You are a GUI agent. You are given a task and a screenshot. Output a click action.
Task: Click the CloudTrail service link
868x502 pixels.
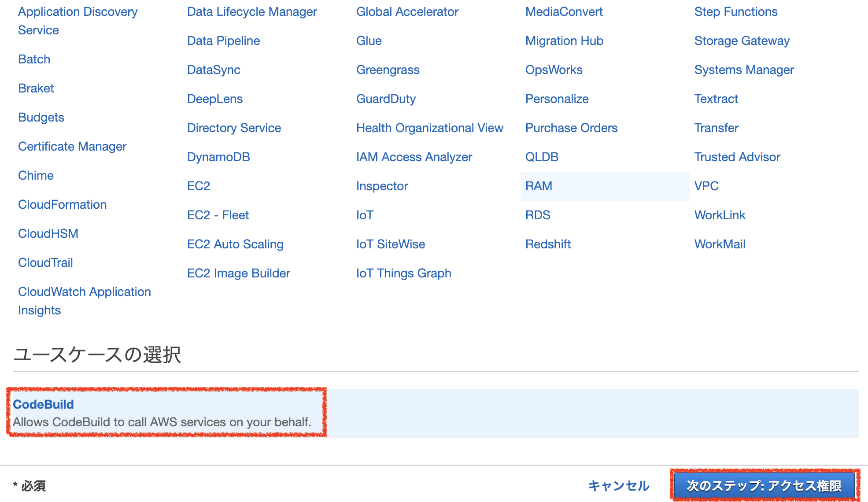pos(46,262)
